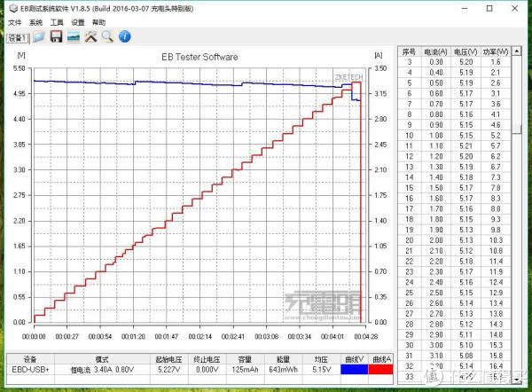The width and height of the screenshot is (532, 392).
Task: Open the tools hammer-and-wrench icon
Action: 90,36
